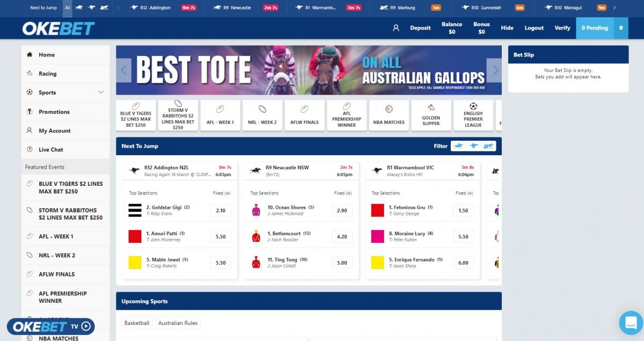The height and width of the screenshot is (341, 644).
Task: Select the Basketball tab under Upcoming Sports
Action: click(x=137, y=323)
